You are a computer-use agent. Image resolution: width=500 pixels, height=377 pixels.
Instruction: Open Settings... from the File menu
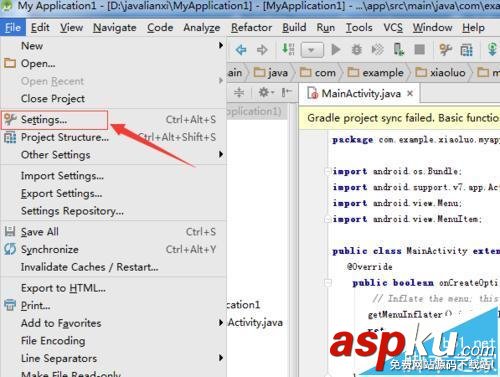[x=113, y=120]
